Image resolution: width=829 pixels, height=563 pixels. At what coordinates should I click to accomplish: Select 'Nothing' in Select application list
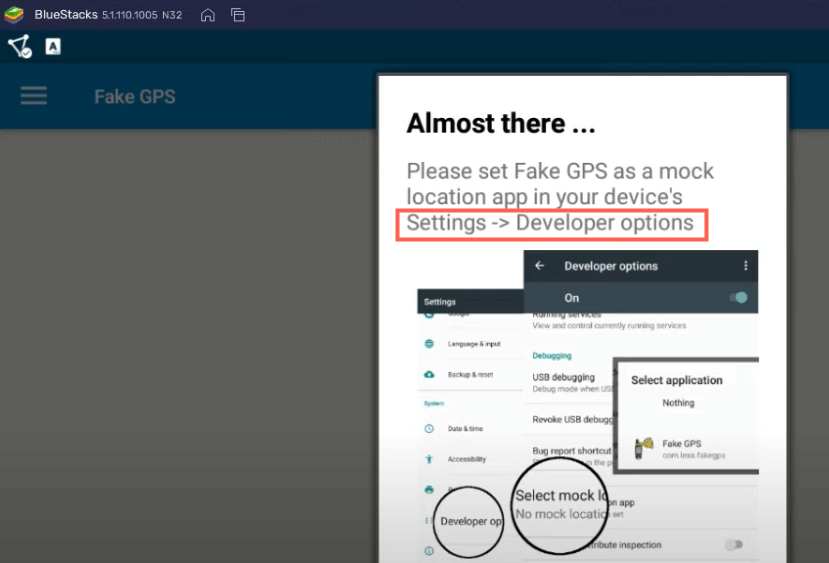[x=678, y=403]
